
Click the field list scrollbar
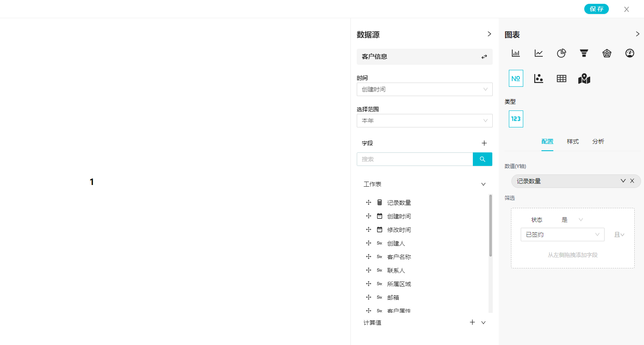[x=491, y=225]
